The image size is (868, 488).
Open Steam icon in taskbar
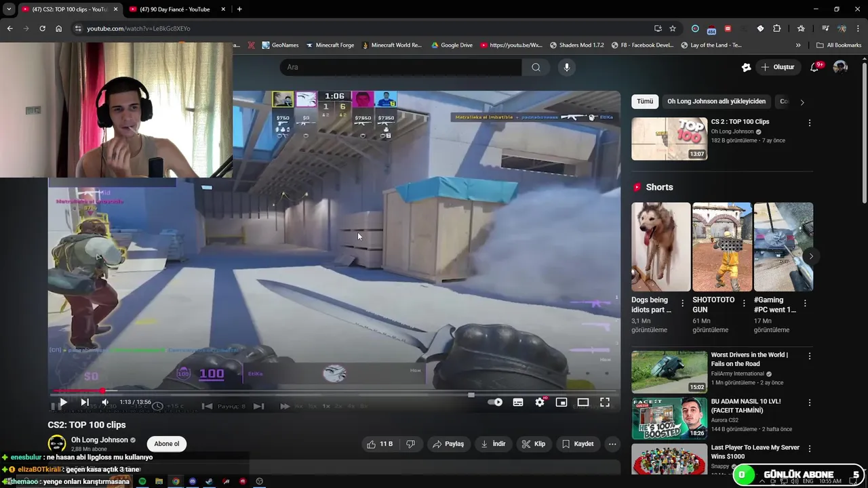[x=209, y=481]
